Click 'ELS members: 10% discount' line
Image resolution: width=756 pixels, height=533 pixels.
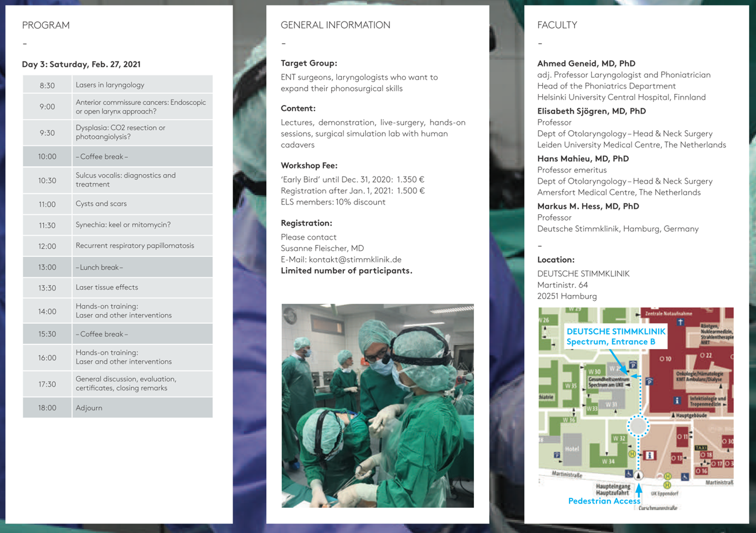(x=333, y=202)
